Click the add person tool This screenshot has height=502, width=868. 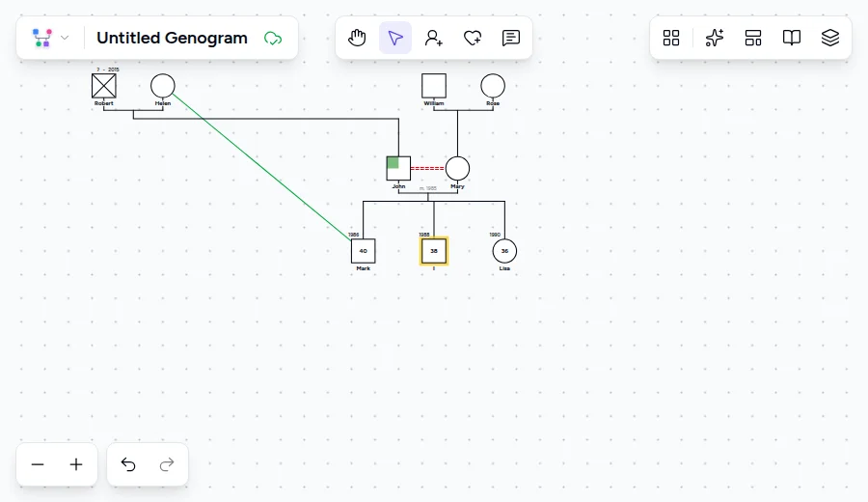(433, 38)
